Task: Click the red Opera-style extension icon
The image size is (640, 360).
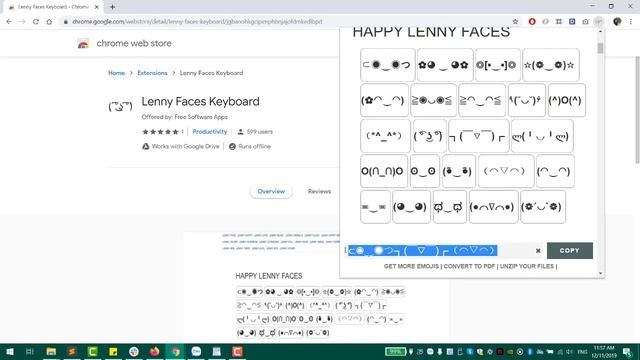Action: point(532,22)
